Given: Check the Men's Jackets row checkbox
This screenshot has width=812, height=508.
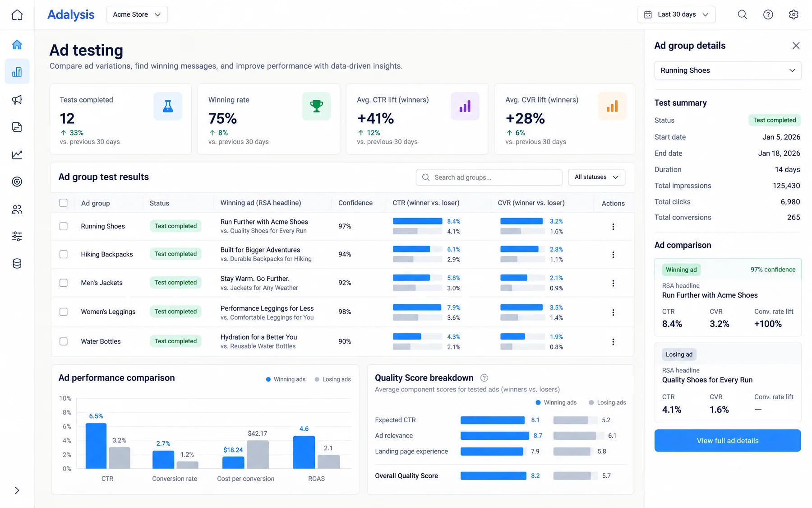Looking at the screenshot, I should point(64,283).
